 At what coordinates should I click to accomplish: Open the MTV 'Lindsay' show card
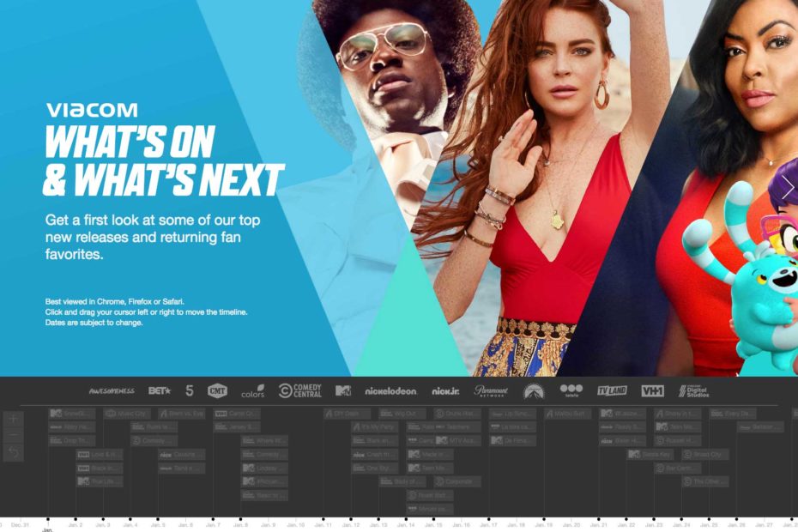264,468
